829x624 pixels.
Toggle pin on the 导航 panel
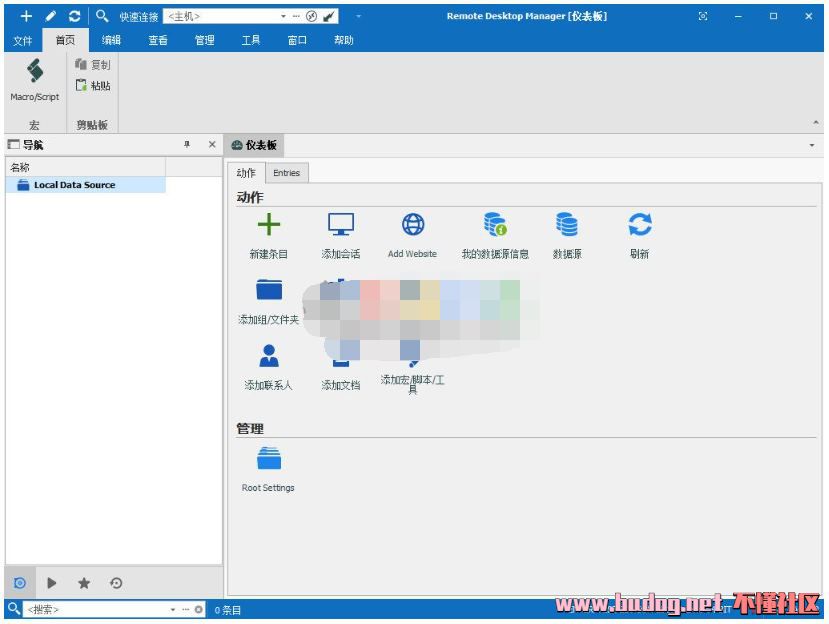pyautogui.click(x=186, y=145)
